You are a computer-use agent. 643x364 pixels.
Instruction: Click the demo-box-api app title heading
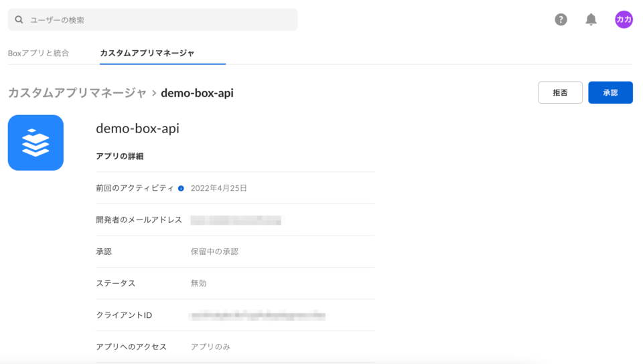pyautogui.click(x=137, y=128)
